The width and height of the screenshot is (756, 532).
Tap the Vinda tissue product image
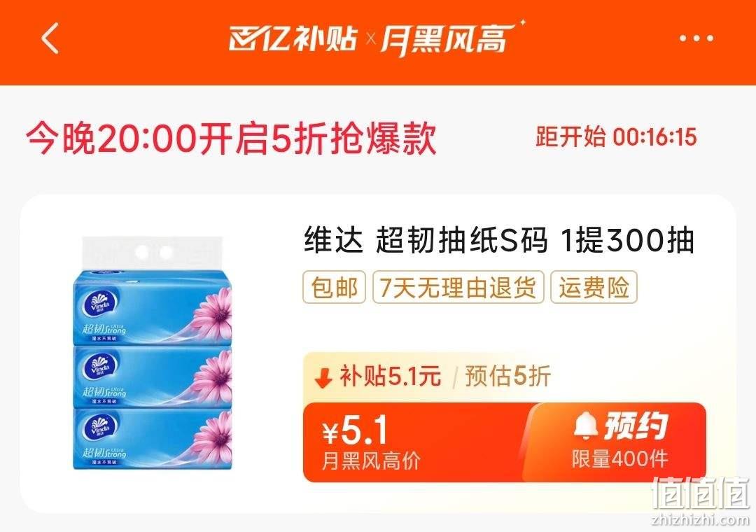[x=152, y=353]
